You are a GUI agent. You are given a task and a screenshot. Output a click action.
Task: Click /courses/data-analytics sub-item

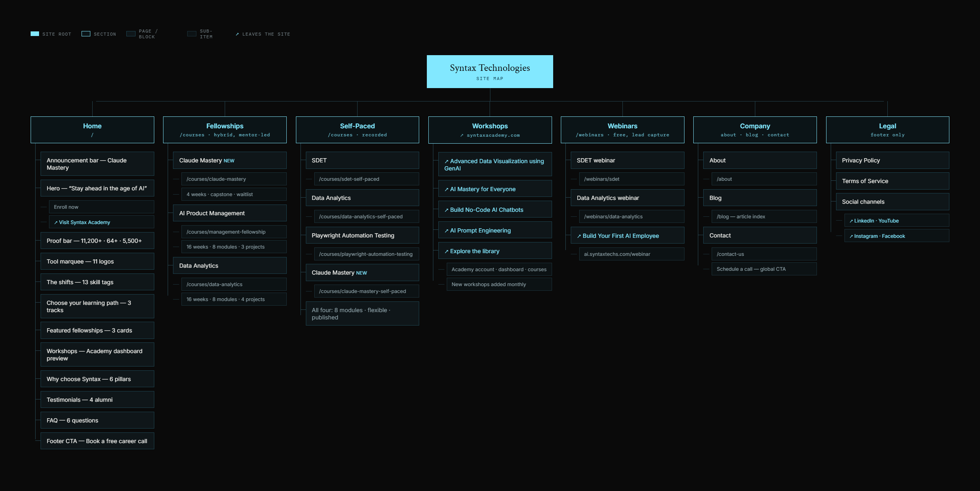click(234, 284)
